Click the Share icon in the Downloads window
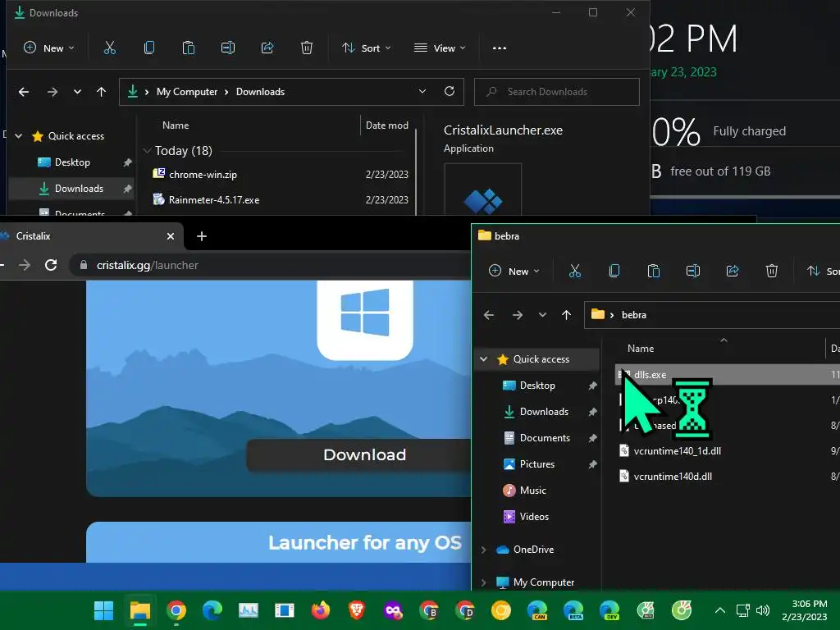Image resolution: width=840 pixels, height=630 pixels. point(267,48)
